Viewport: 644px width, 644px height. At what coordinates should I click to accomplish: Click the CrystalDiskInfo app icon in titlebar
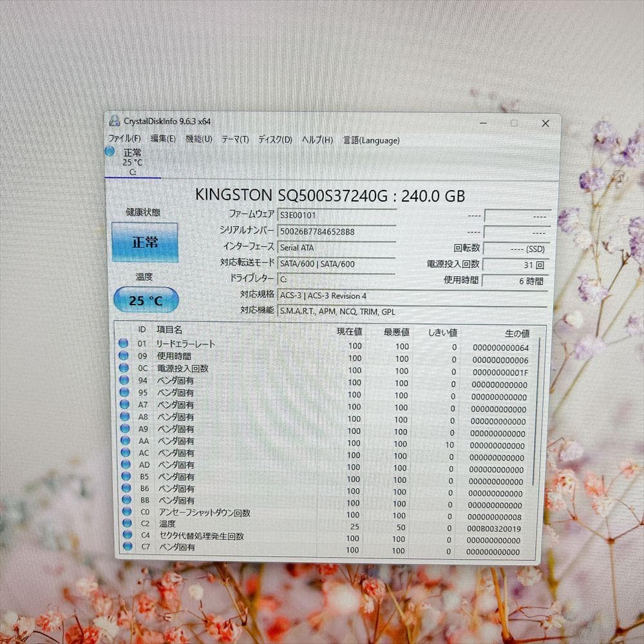click(x=114, y=122)
